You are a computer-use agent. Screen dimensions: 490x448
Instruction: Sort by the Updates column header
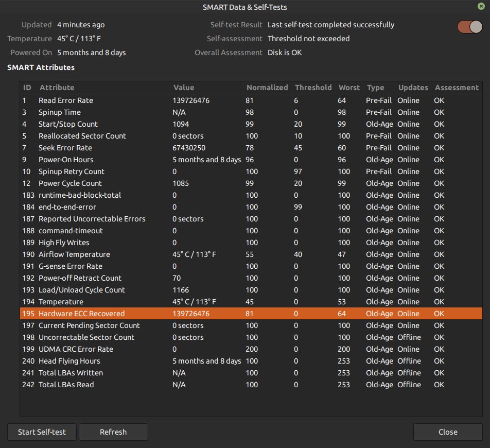click(x=413, y=88)
